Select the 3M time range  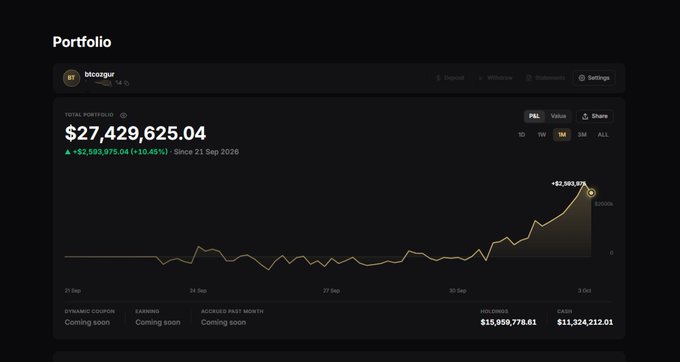point(582,135)
